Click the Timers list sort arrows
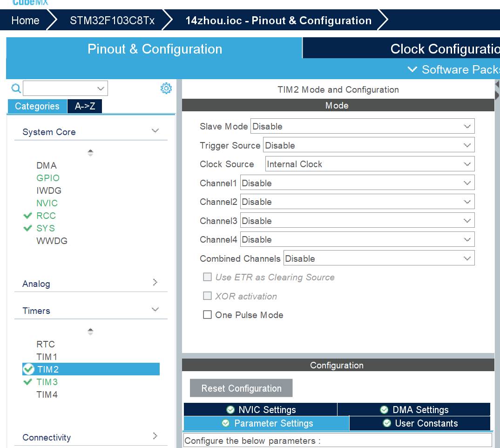500x448 pixels. coord(91,332)
